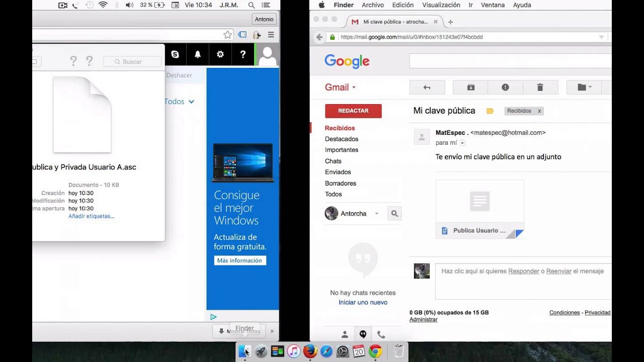Open the Trash in the Dock
Screen dimensions: 644x362
click(398, 351)
